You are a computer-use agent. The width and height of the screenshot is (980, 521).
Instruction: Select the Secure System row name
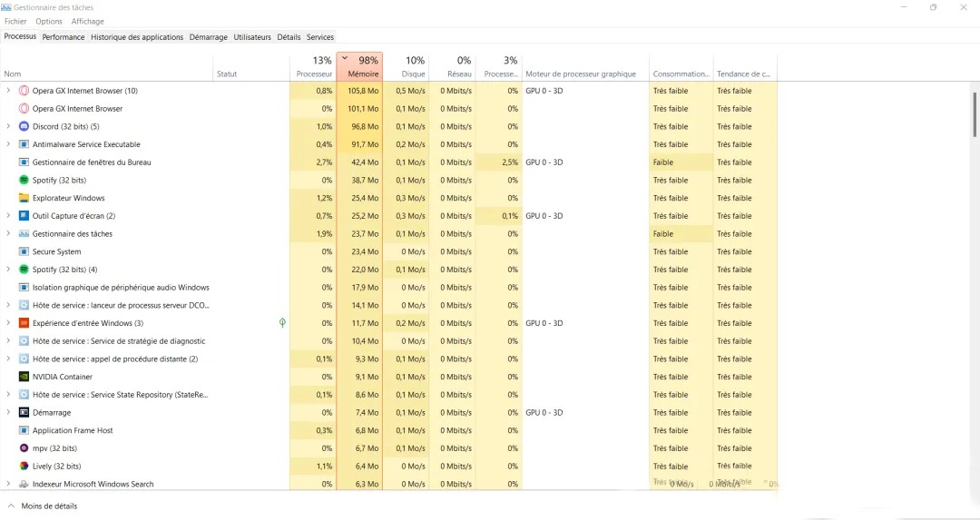pos(57,252)
